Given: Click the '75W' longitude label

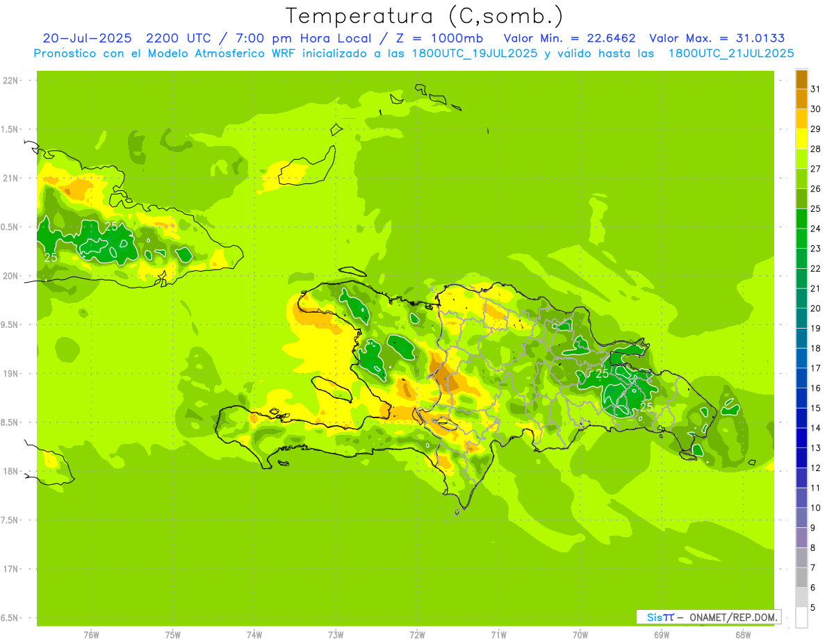Looking at the screenshot, I should [x=173, y=634].
